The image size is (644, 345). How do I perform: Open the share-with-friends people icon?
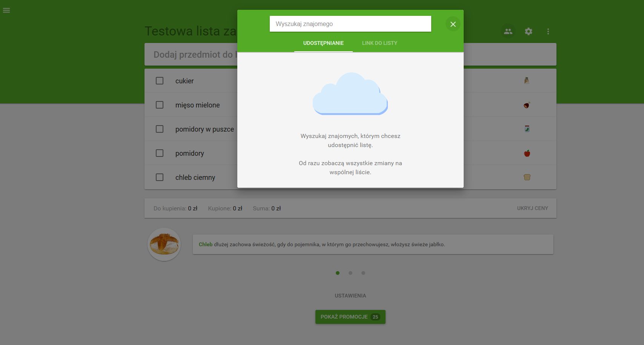pos(508,31)
